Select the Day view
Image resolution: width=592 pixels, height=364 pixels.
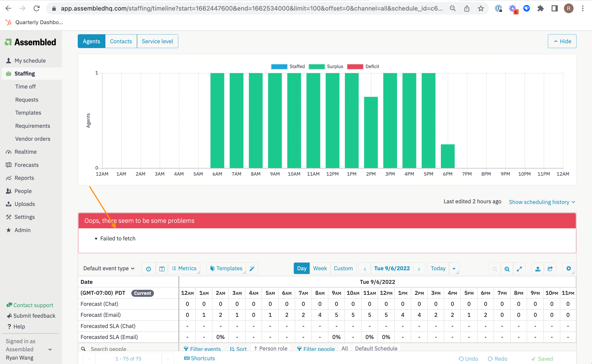coord(302,268)
